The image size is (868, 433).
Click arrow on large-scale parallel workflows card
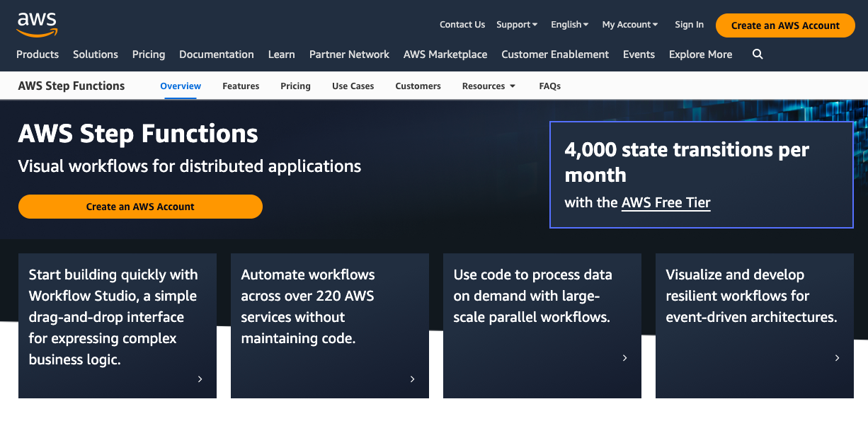[625, 358]
